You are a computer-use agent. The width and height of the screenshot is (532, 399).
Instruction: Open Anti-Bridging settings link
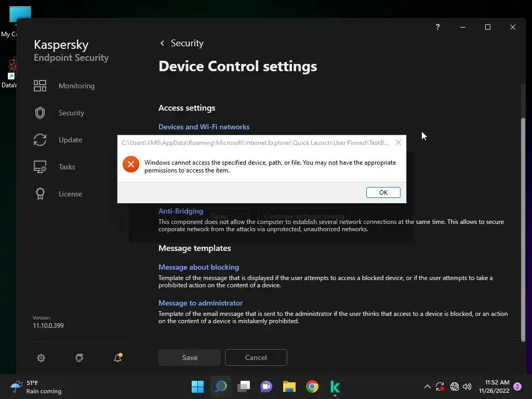click(181, 211)
